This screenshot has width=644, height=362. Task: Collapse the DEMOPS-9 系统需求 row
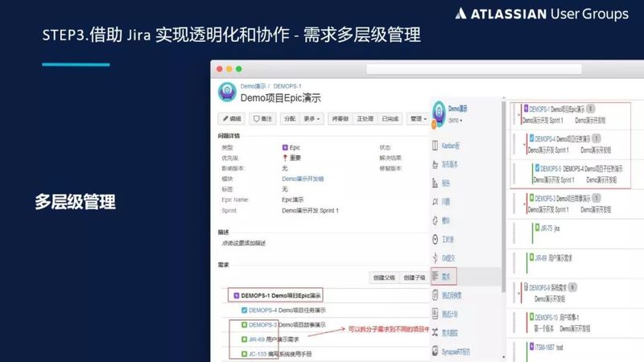(x=518, y=293)
